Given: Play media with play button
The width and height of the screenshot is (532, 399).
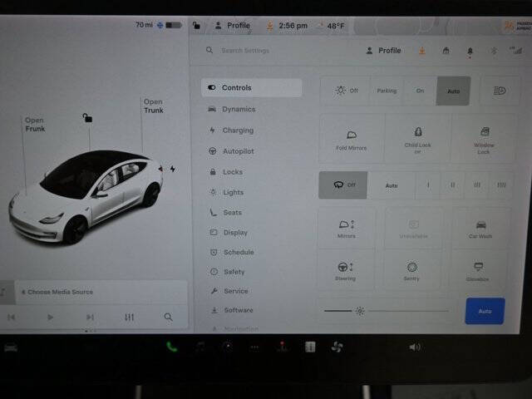Looking at the screenshot, I should (50, 318).
